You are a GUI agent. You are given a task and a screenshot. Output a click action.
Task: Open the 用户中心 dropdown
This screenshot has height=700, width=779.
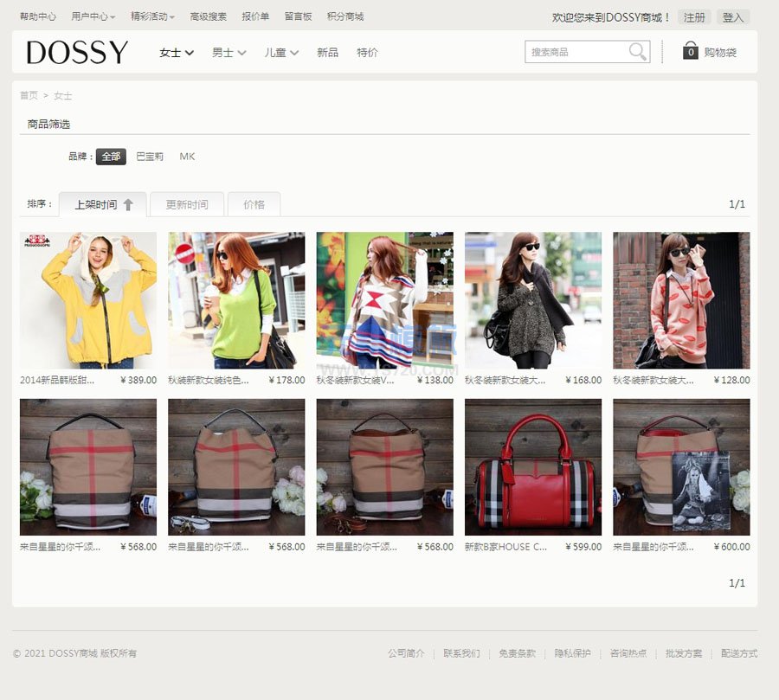click(x=93, y=16)
